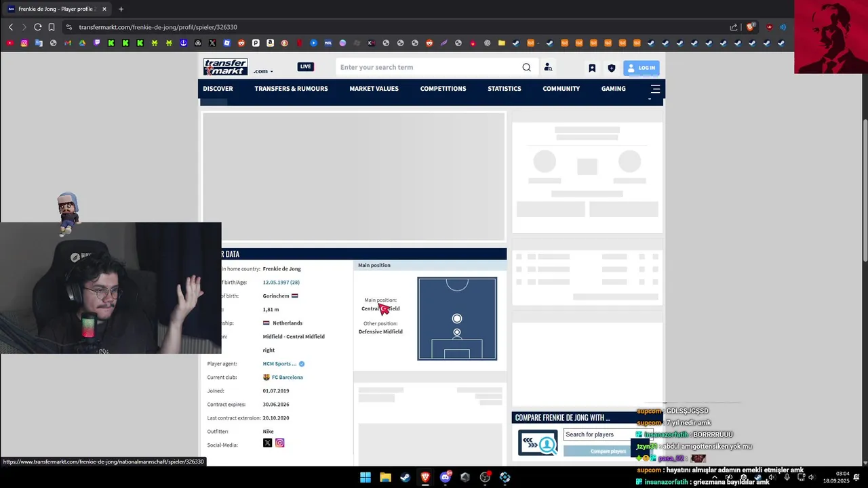Open the Windows Start menu

point(366,477)
